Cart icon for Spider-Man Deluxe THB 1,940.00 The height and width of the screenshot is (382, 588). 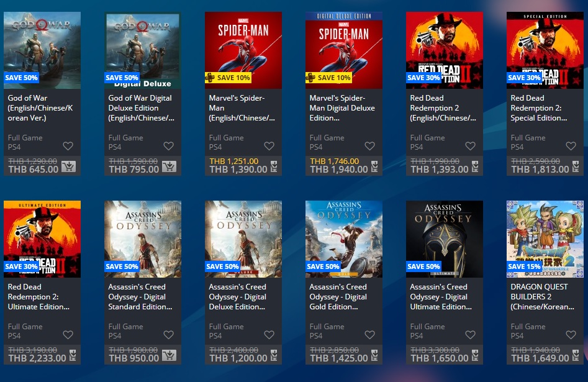374,166
